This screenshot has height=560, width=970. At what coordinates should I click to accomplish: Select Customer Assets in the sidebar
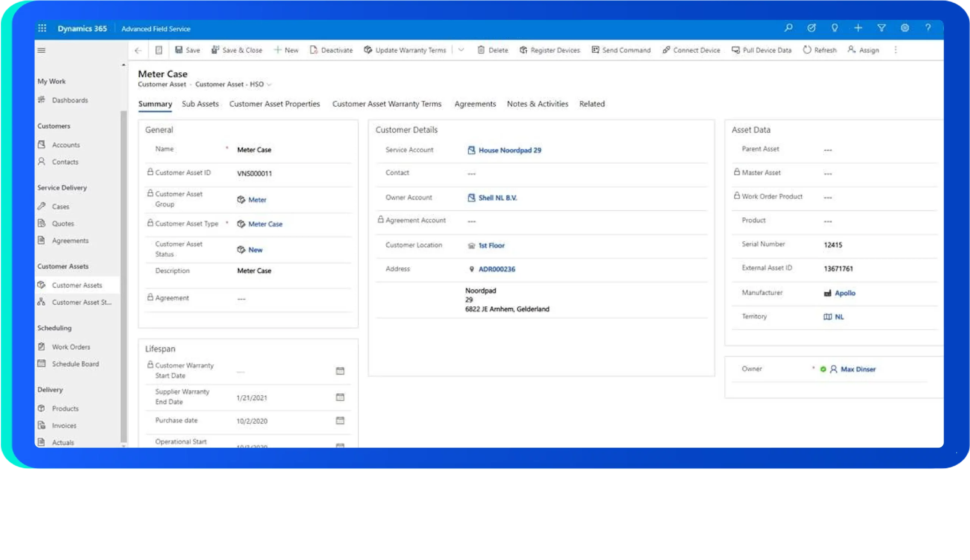click(x=77, y=285)
